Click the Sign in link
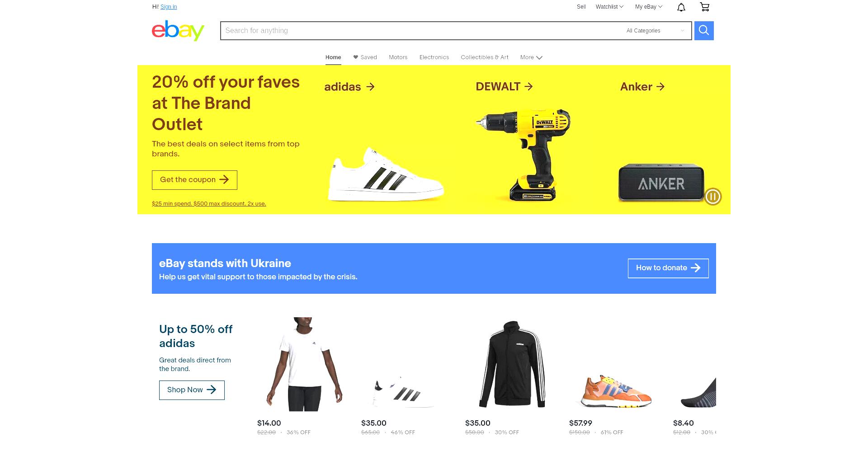Image resolution: width=868 pixels, height=470 pixels. click(169, 7)
